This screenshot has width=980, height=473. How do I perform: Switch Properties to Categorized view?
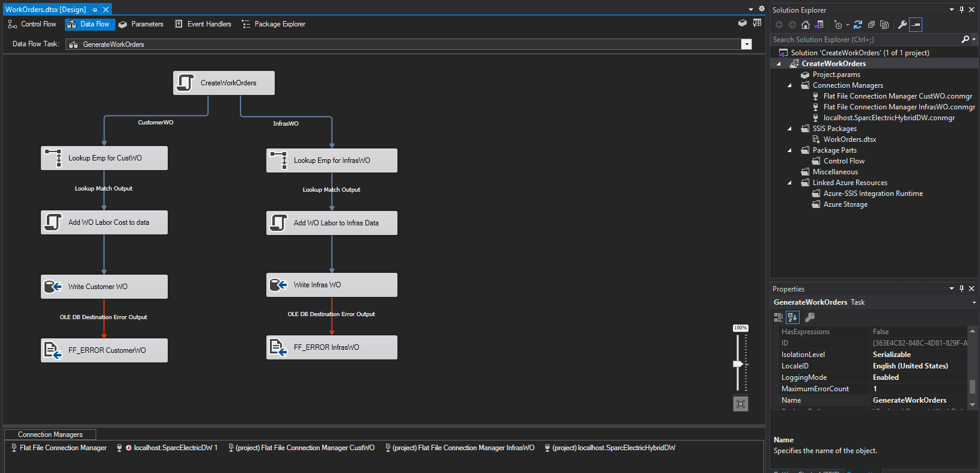pyautogui.click(x=779, y=317)
